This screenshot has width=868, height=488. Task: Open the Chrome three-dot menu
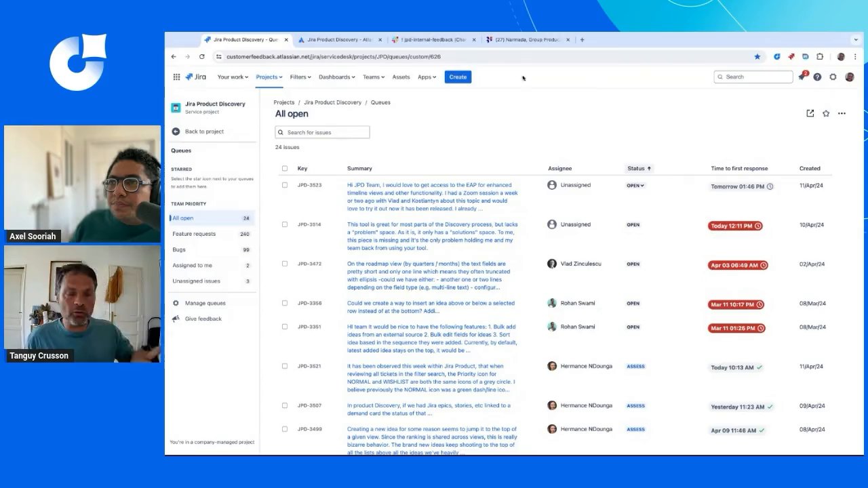pyautogui.click(x=856, y=57)
